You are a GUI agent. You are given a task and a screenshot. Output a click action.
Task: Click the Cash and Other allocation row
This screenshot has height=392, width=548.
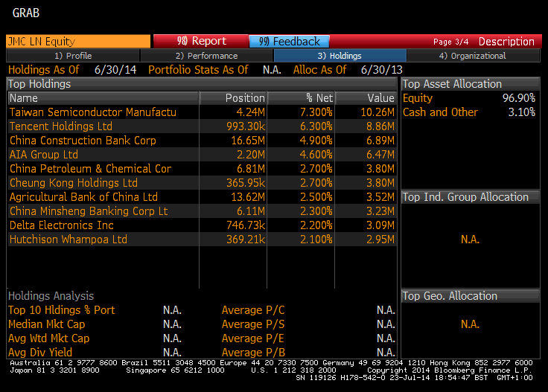point(469,112)
